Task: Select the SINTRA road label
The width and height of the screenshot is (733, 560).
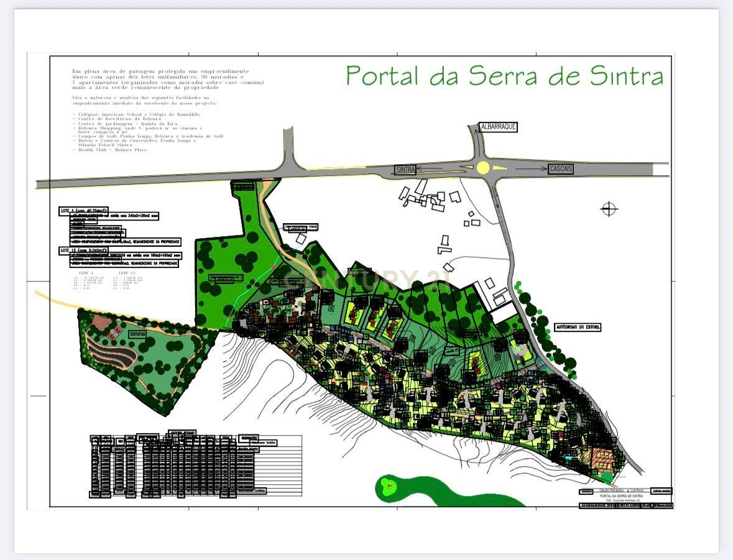Action: click(x=406, y=169)
